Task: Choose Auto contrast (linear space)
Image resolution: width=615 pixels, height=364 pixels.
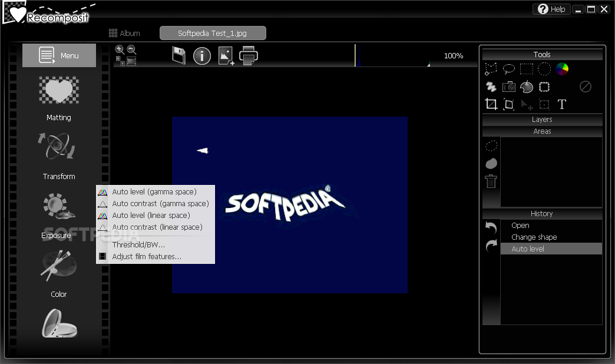Action: tap(156, 227)
